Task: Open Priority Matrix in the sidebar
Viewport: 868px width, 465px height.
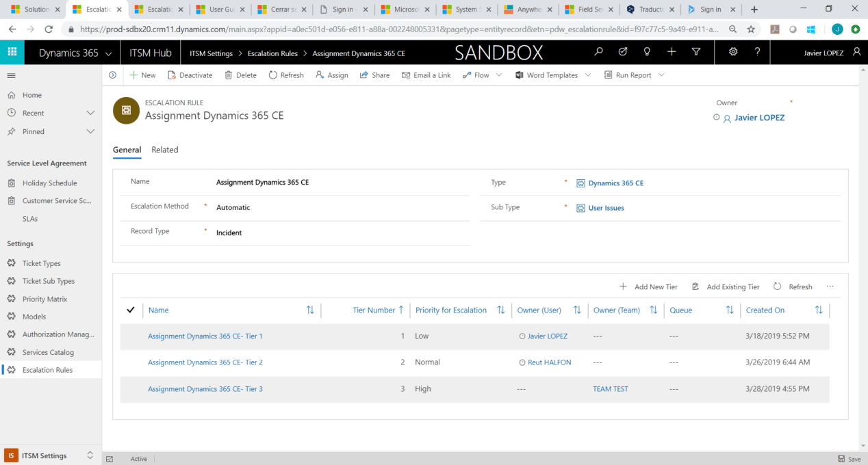Action: (x=44, y=299)
